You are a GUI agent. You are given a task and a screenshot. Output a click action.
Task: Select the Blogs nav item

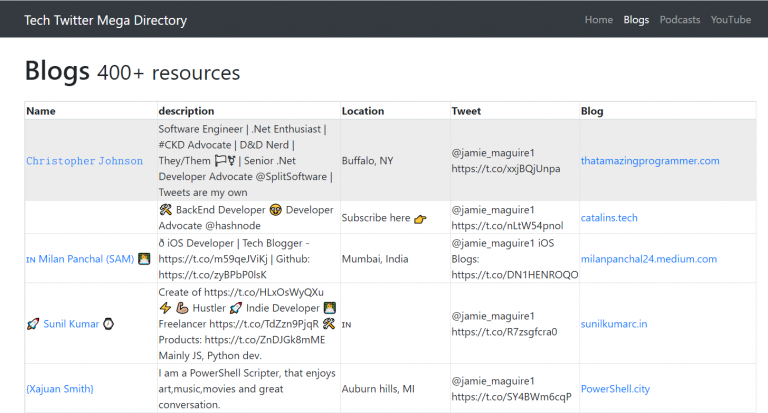pos(636,20)
